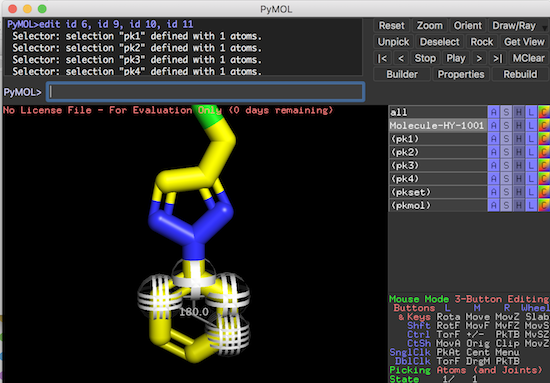Screen dimensions: 550x383
Task: Click the H hide button for pkmol
Action: click(x=519, y=206)
